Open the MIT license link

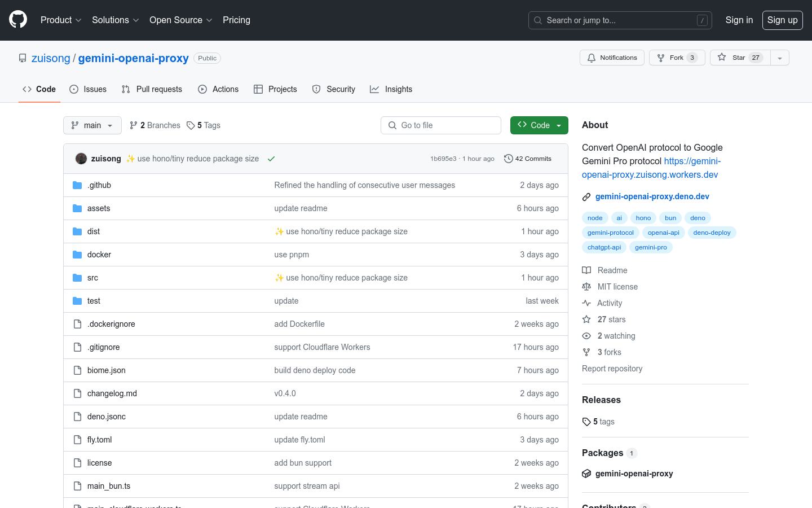pyautogui.click(x=610, y=287)
